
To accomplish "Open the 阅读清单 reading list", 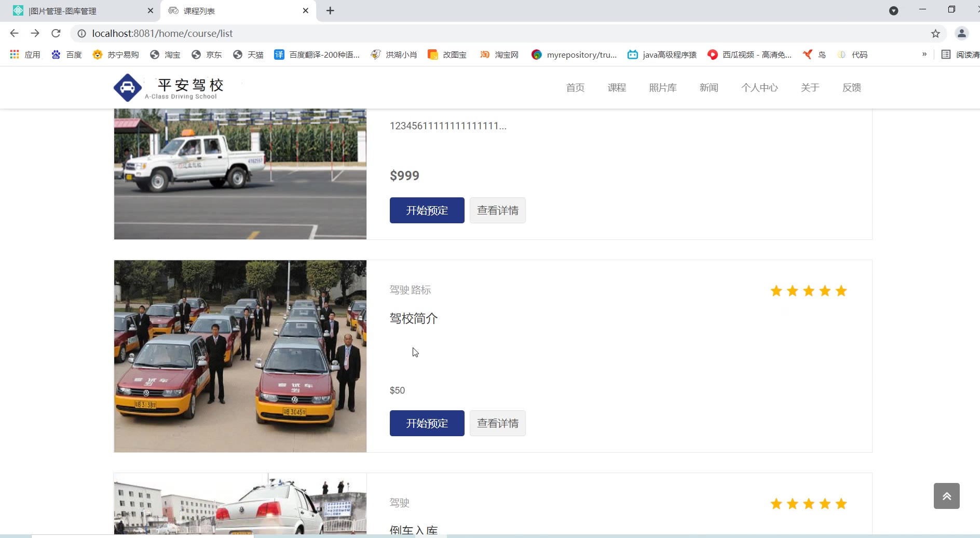I will pyautogui.click(x=960, y=55).
